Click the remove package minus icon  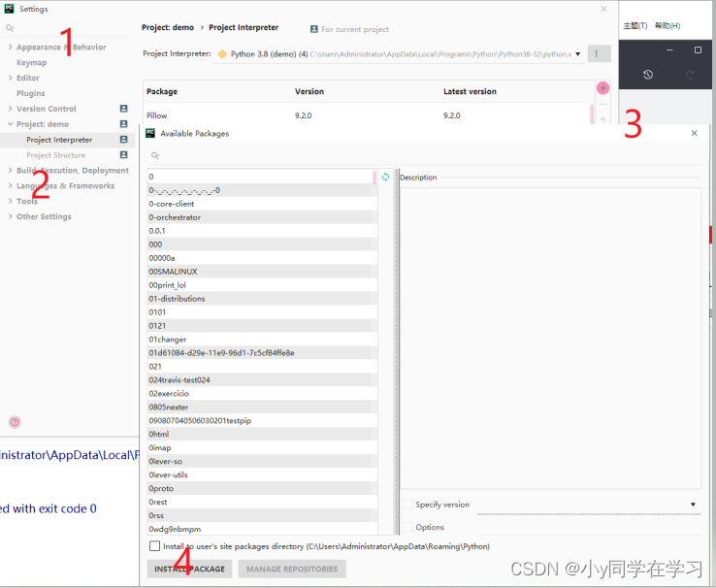click(x=602, y=105)
